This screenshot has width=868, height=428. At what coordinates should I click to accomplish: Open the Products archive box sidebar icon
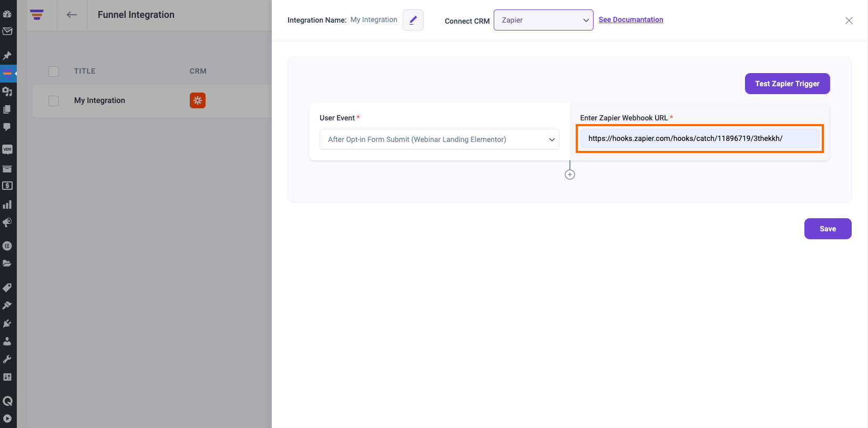pos(7,169)
